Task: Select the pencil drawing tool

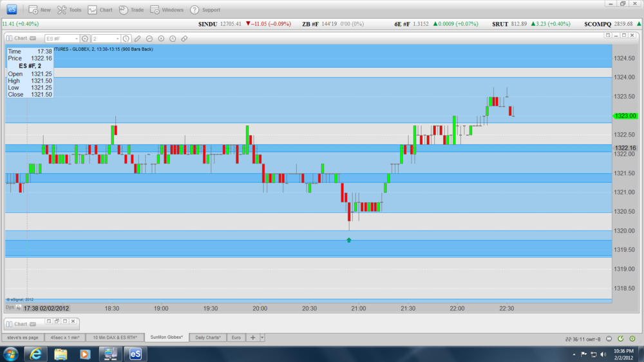Action: tap(138, 39)
